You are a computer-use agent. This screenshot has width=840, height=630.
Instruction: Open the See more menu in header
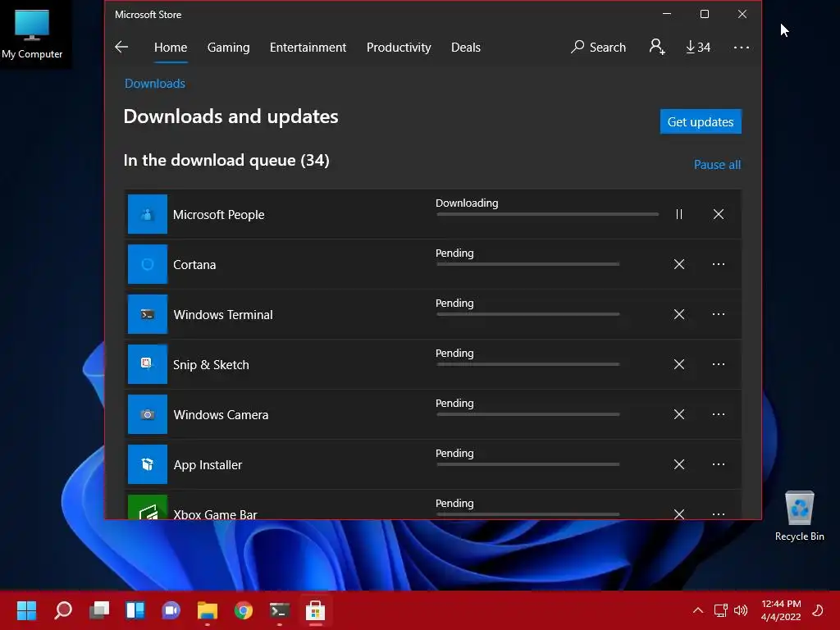click(742, 47)
